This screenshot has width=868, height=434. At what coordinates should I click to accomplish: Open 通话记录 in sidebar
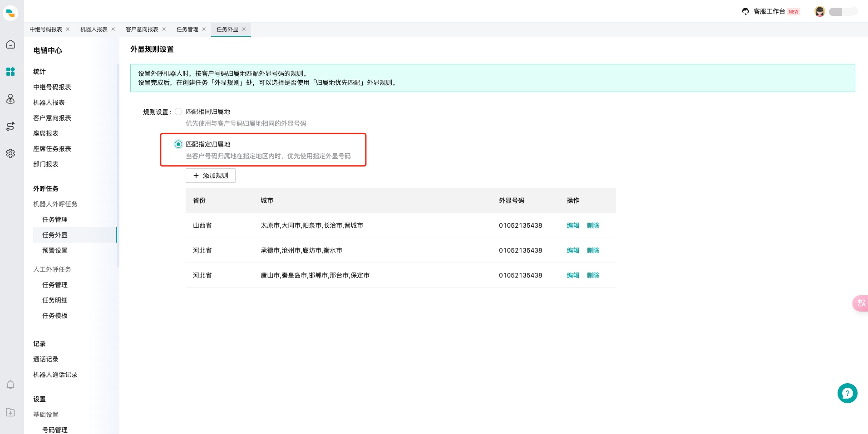pos(46,359)
